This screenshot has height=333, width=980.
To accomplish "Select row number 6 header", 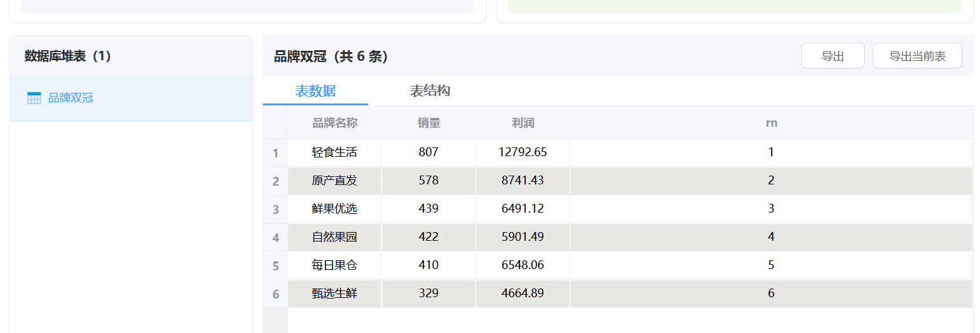I will [275, 294].
